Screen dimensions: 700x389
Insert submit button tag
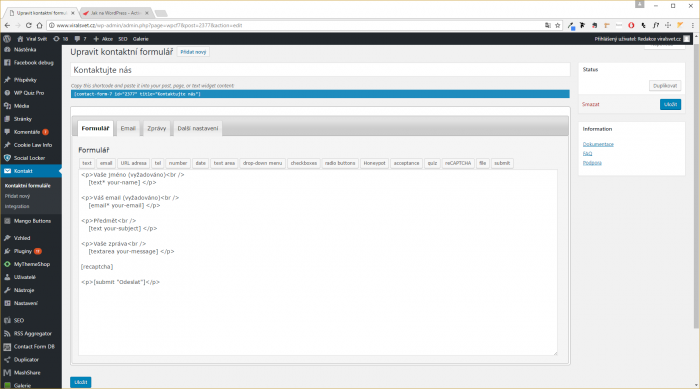pyautogui.click(x=502, y=163)
